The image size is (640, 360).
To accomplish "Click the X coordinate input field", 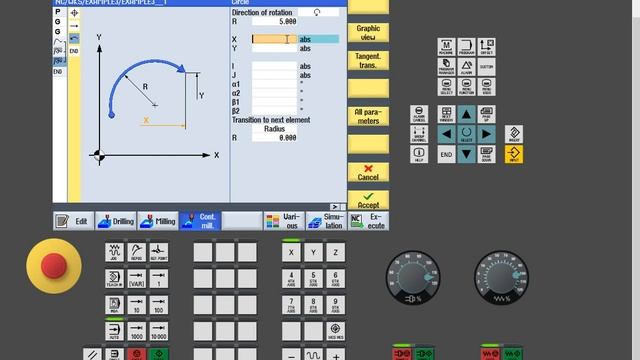I will point(274,39).
